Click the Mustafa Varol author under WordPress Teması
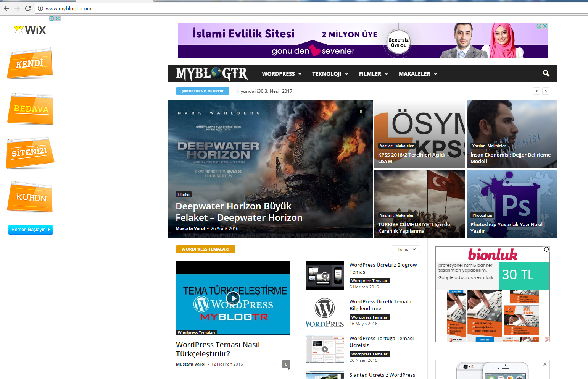 pyautogui.click(x=190, y=364)
